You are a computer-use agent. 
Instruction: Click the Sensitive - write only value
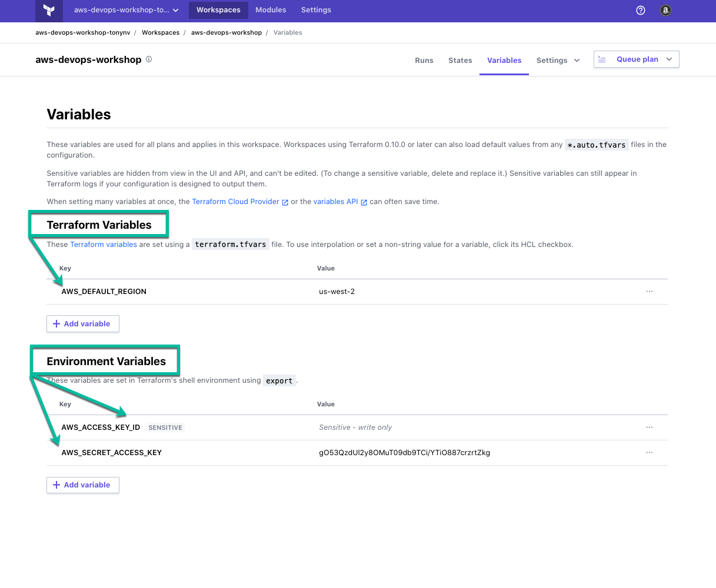[355, 427]
